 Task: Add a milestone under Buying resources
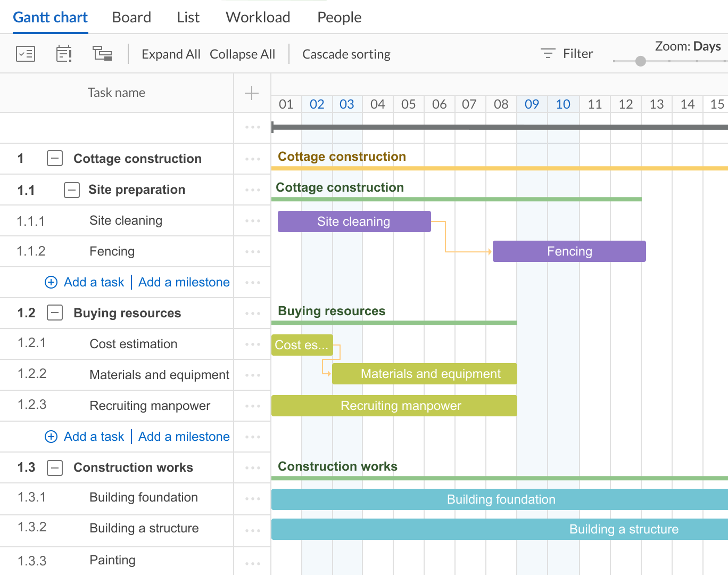pyautogui.click(x=184, y=436)
